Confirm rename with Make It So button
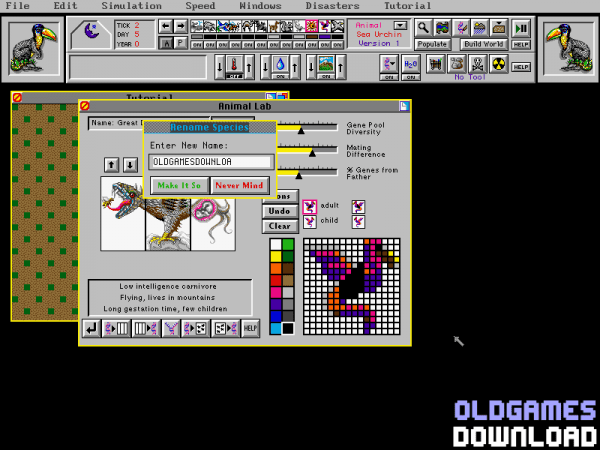This screenshot has height=450, width=600. point(178,185)
